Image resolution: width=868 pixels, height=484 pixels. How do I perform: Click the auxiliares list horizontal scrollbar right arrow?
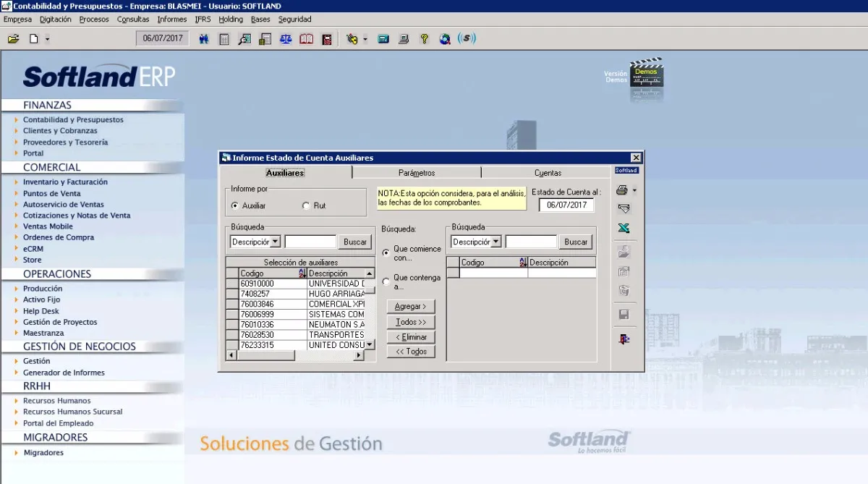coord(359,355)
